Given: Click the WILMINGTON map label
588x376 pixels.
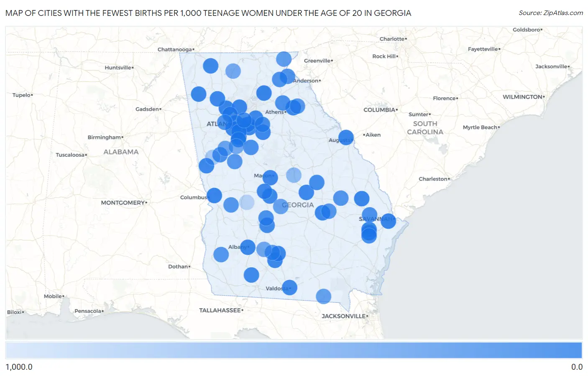Looking at the screenshot, I should 522,97.
